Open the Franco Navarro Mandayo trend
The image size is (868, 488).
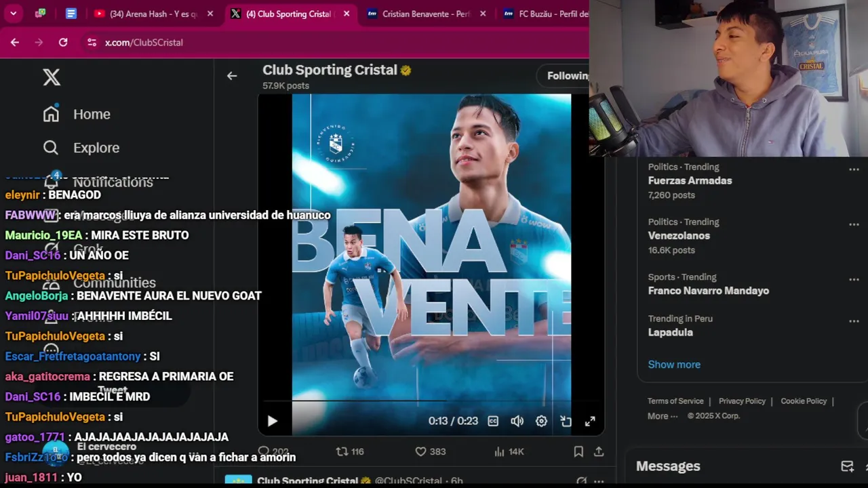[x=708, y=291]
